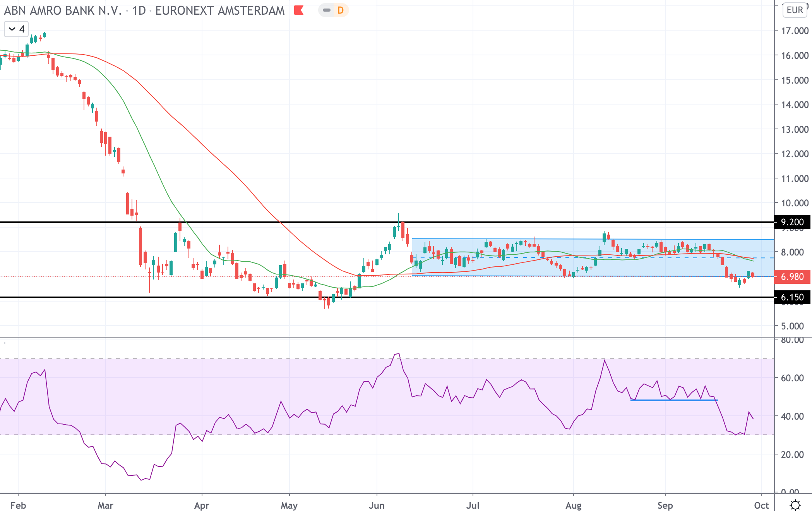Screen dimensions: 812x511
Task: Click the 10.000 price scale value
Action: [x=795, y=203]
